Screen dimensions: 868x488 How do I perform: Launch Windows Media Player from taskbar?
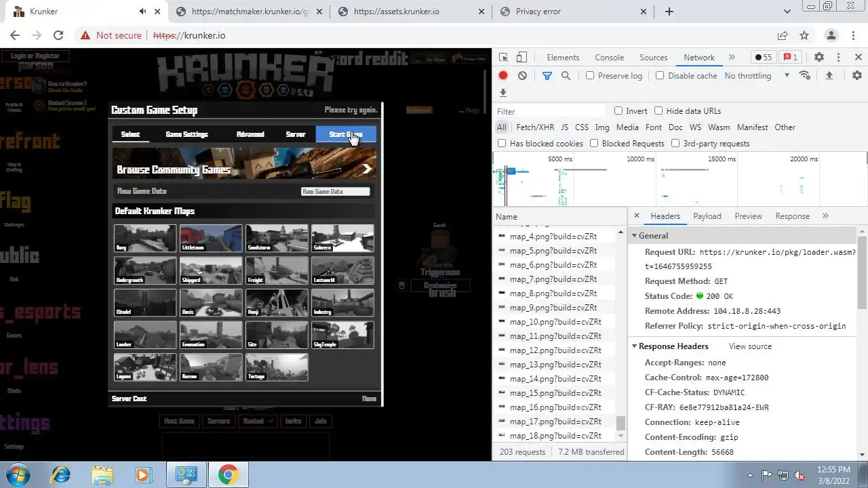142,474
